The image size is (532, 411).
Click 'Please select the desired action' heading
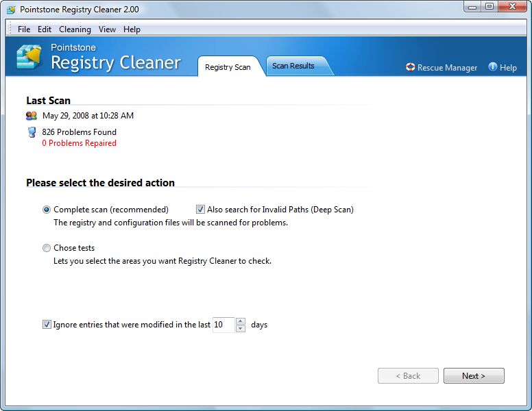pyautogui.click(x=100, y=183)
